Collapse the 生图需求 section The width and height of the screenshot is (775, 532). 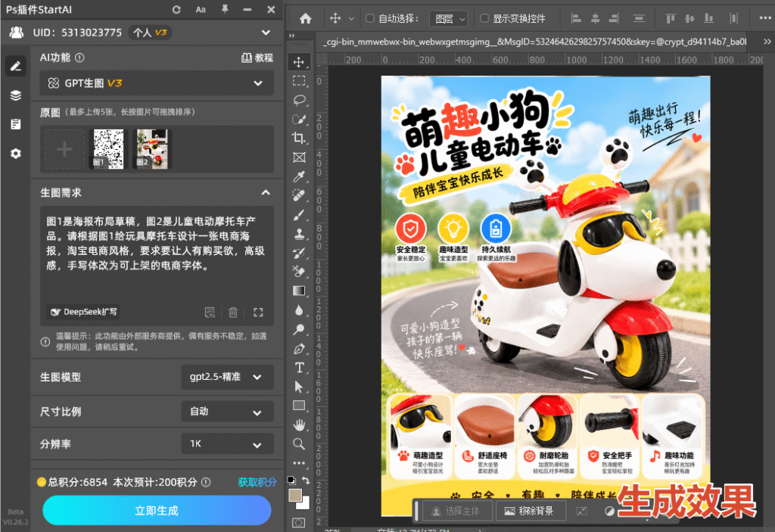pos(266,193)
